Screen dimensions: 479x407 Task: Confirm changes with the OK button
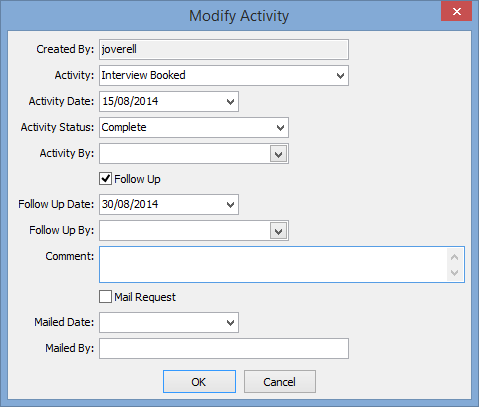(199, 382)
